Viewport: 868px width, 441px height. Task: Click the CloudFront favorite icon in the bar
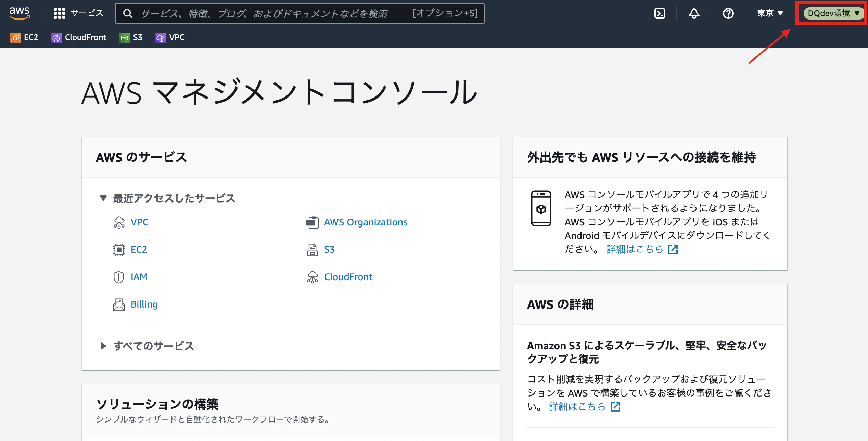click(56, 38)
